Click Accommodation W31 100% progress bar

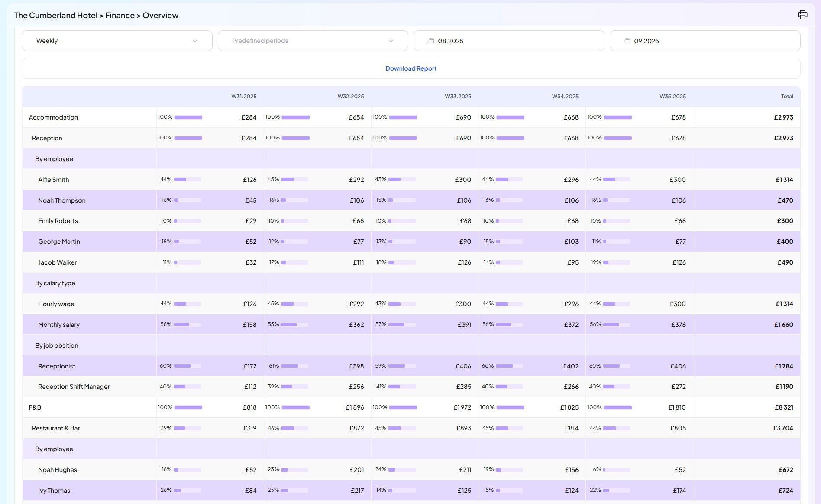[188, 117]
